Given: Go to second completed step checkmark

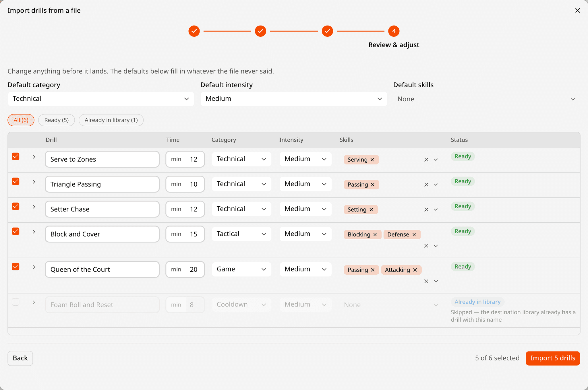Looking at the screenshot, I should [260, 31].
